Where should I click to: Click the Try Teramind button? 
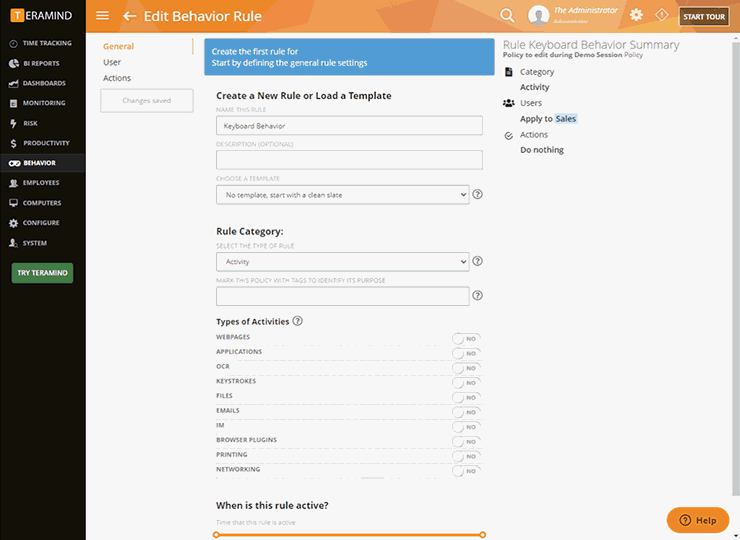pos(42,273)
